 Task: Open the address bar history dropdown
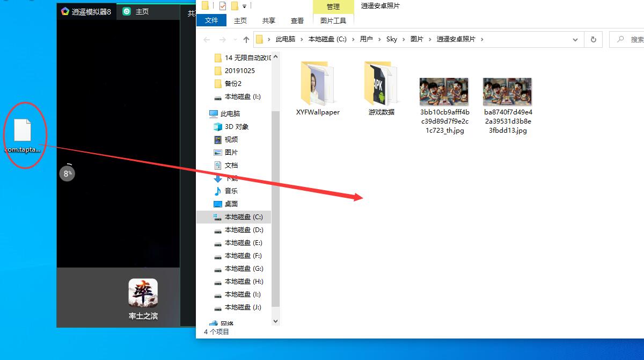(575, 39)
